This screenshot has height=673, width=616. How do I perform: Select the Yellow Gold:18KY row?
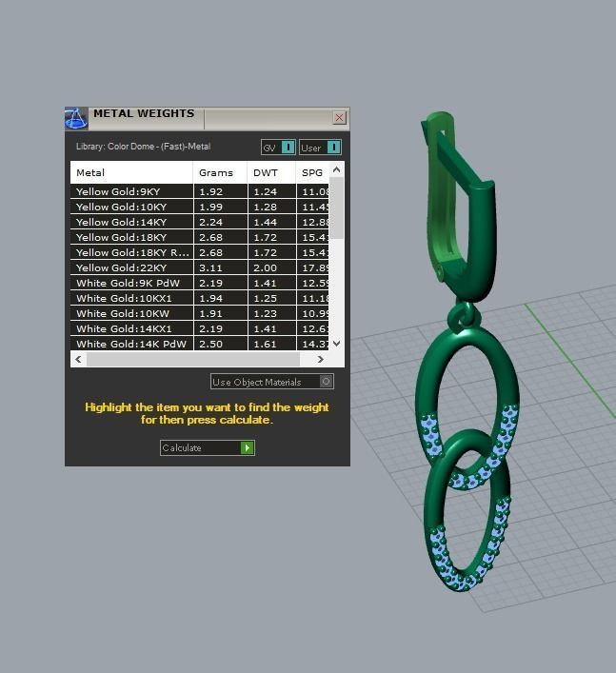tap(200, 237)
